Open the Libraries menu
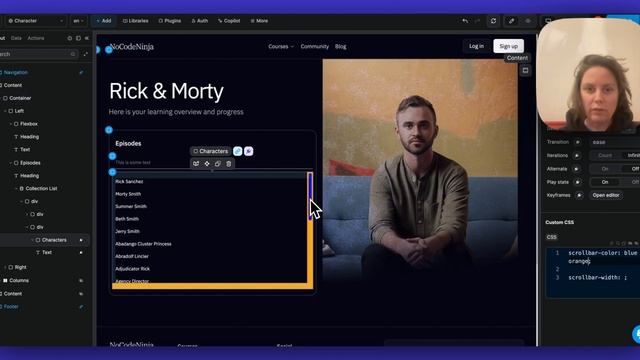The image size is (640, 360). 136,21
